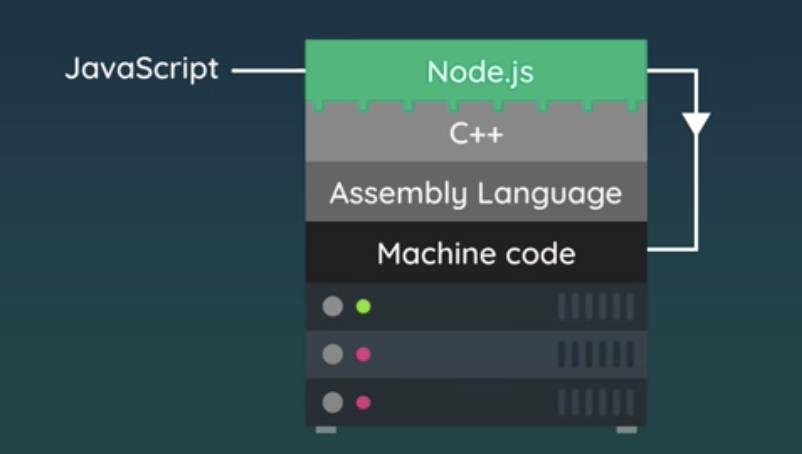Screen dimensions: 802x454
Task: Click the green status light on the server
Action: pos(363,306)
